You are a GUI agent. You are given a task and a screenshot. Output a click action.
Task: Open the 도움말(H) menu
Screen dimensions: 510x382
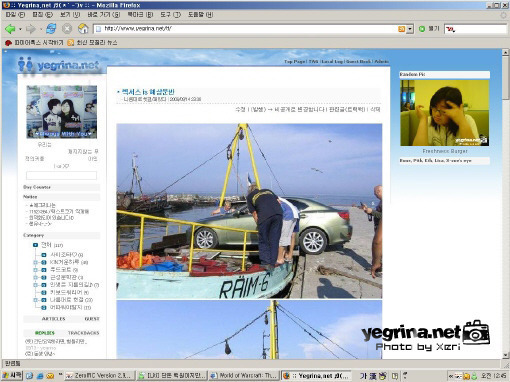coord(200,15)
